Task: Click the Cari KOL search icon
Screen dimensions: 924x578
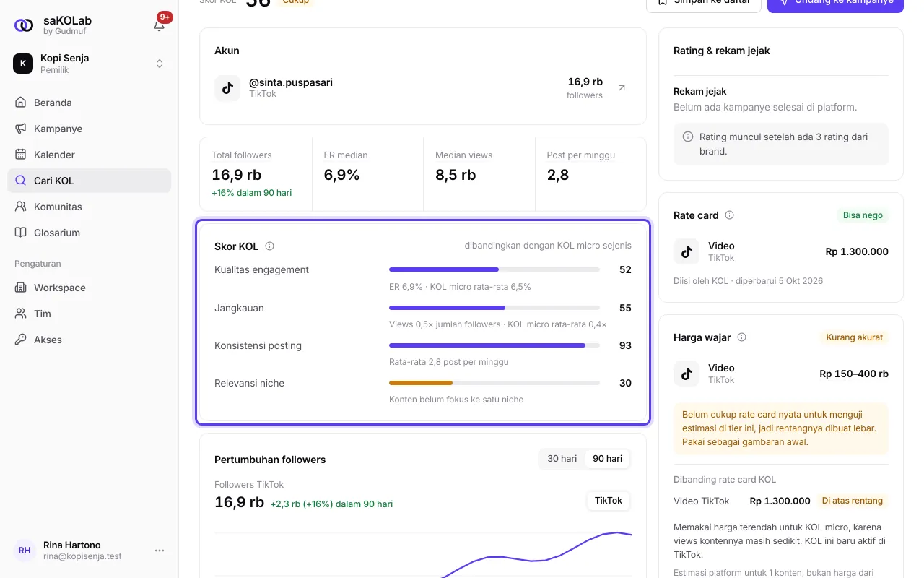Action: [x=20, y=181]
